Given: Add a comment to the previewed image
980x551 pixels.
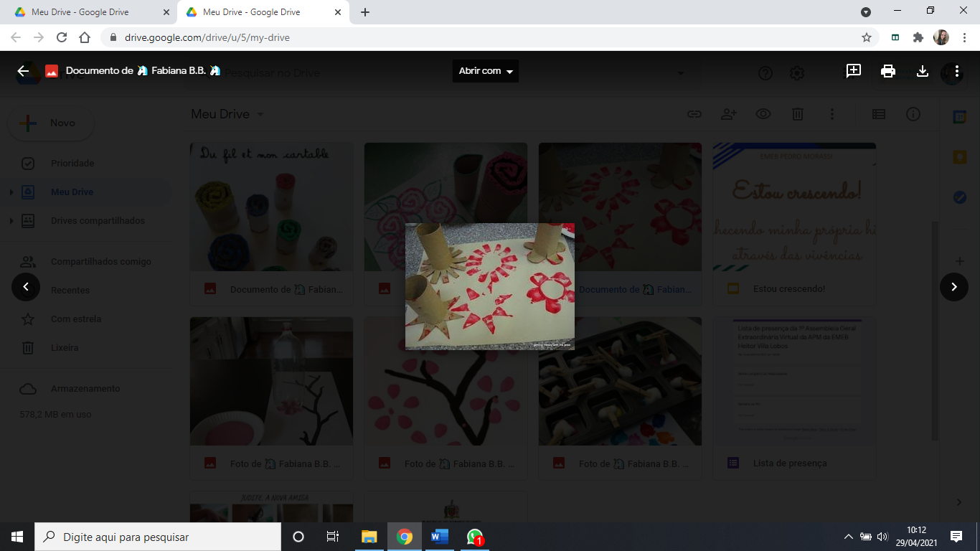Looking at the screenshot, I should point(853,71).
